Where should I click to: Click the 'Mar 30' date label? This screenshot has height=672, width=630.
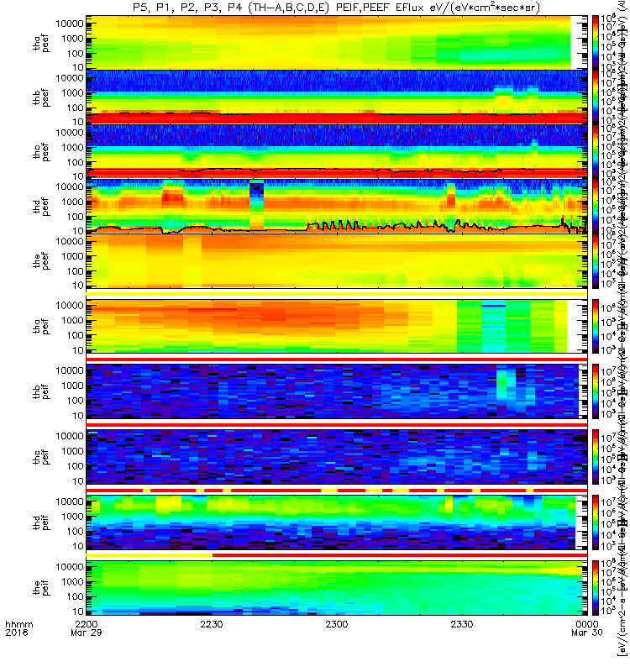click(586, 633)
